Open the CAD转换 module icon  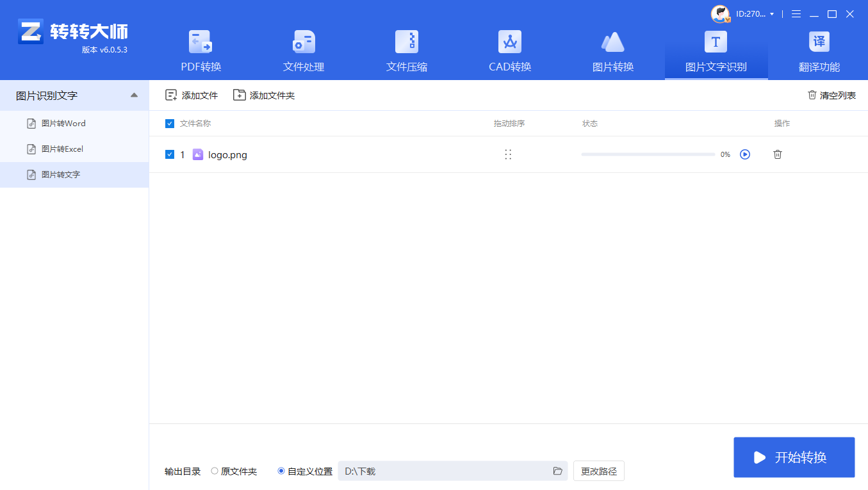510,42
